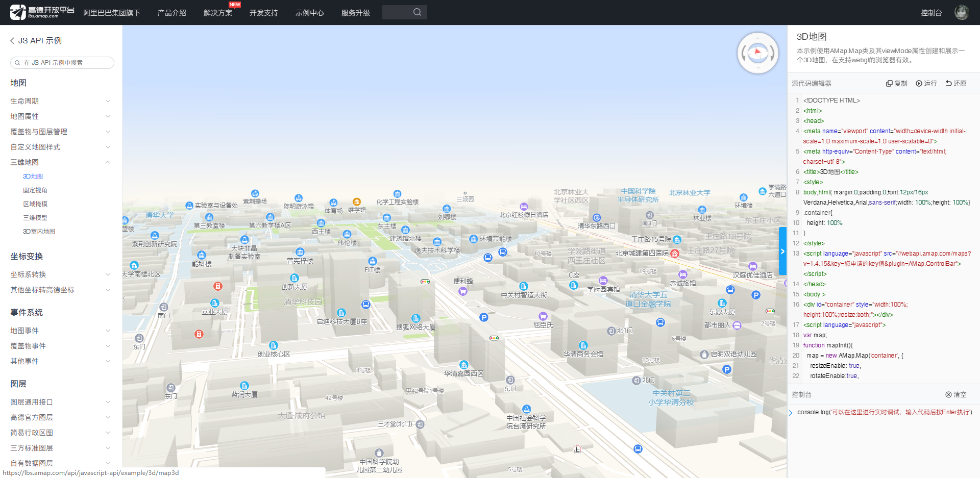Open the user avatar profile menu
This screenshot has width=980, height=478.
[x=962, y=12]
